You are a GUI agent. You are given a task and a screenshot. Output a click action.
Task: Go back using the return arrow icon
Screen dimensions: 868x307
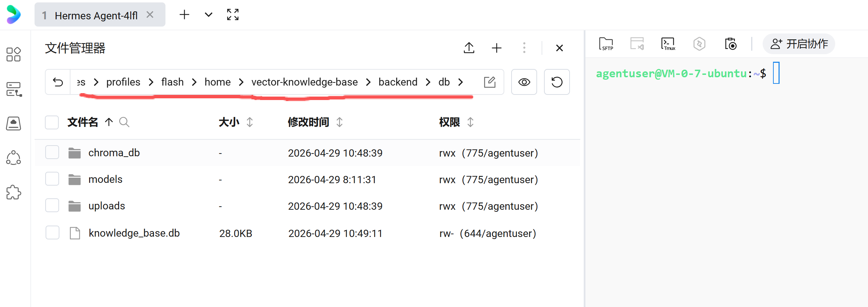58,82
